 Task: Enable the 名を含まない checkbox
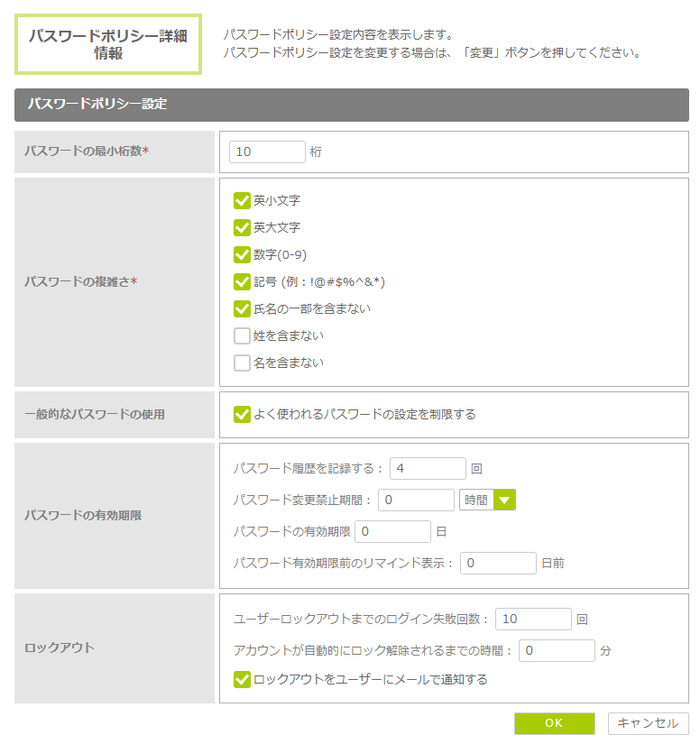click(242, 363)
